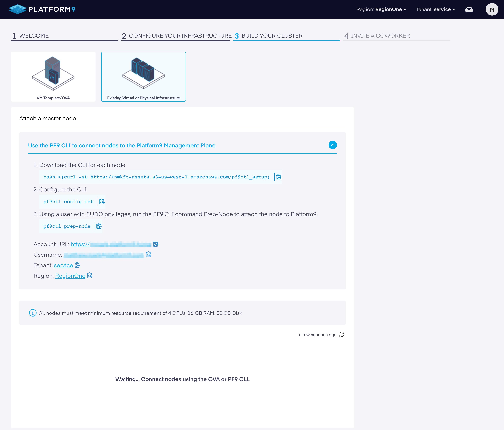Select the VM Template/OVA option card
Screen dimensions: 504x430
(x=53, y=77)
